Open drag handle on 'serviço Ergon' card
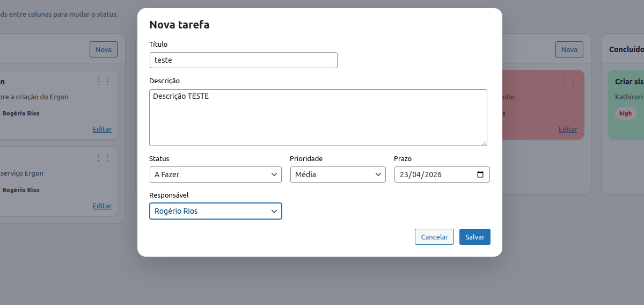 coord(103,158)
